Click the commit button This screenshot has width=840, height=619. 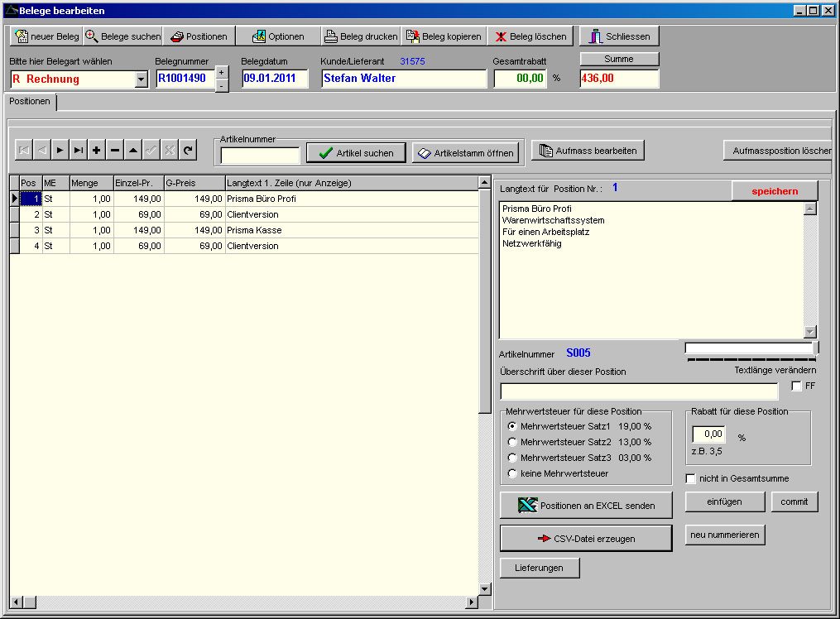794,501
